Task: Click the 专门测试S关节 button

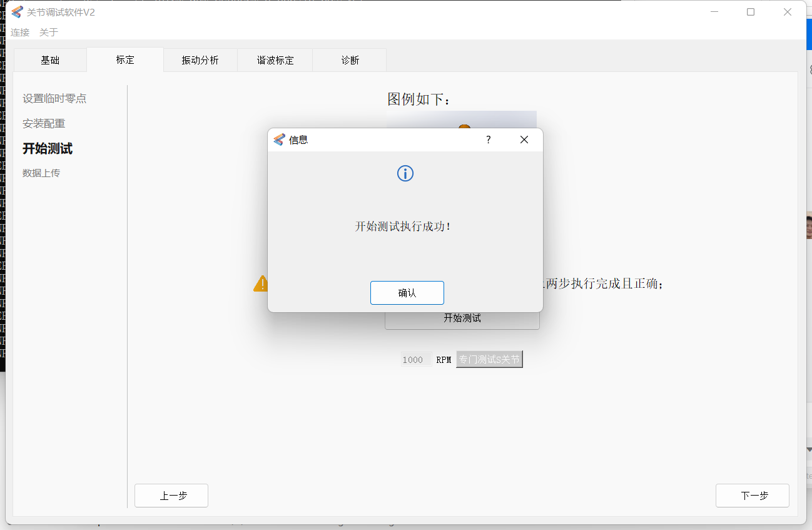Action: pyautogui.click(x=489, y=359)
